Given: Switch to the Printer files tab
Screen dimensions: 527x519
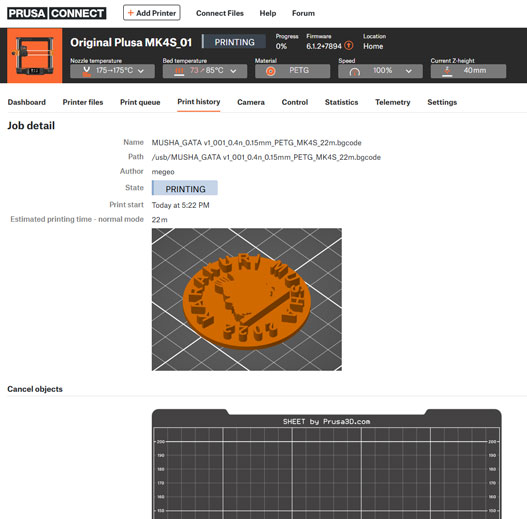Looking at the screenshot, I should pyautogui.click(x=83, y=102).
